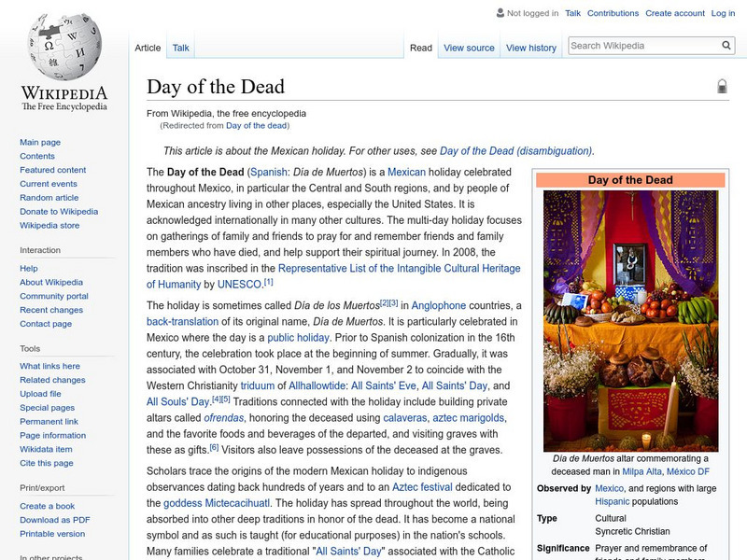Click Download as PDF
This screenshot has width=747, height=560.
55,520
